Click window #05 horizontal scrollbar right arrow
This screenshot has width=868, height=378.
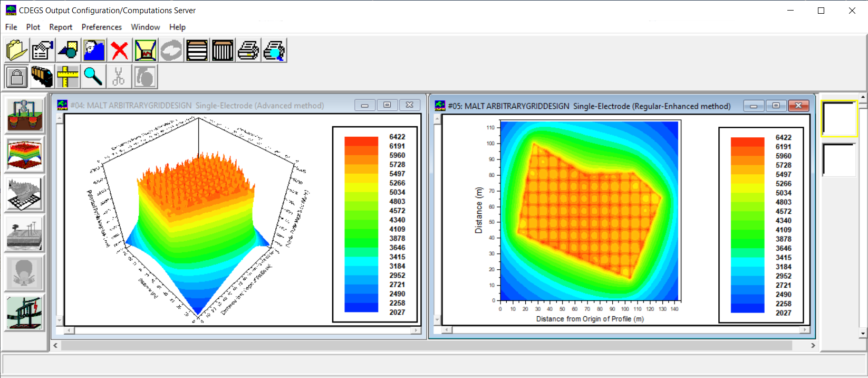805,330
